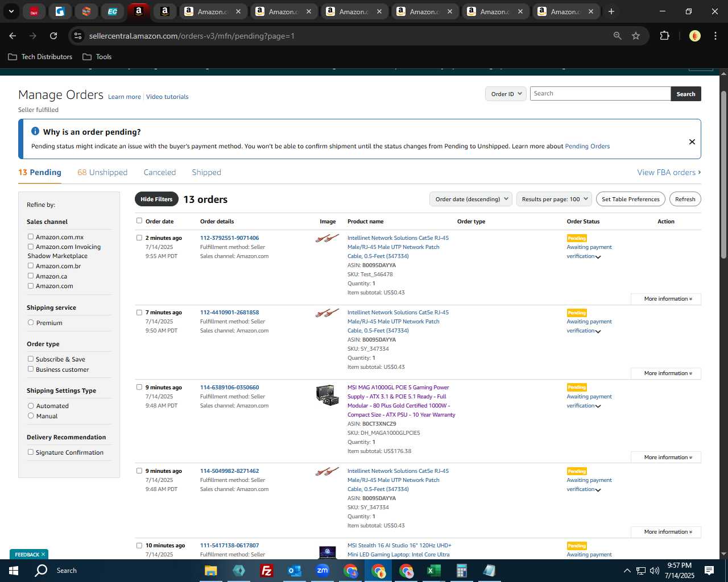Check the Business customer filter

point(31,369)
